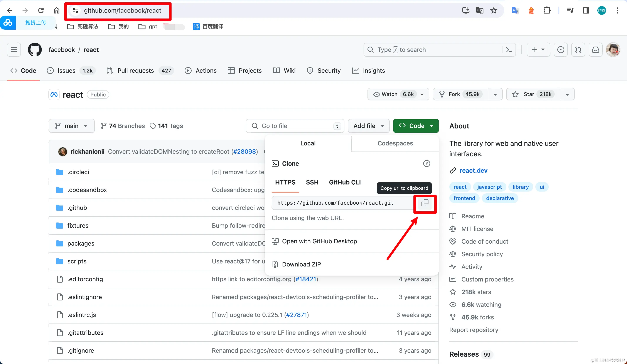
Task: Switch to the Issues tab
Action: 71,71
